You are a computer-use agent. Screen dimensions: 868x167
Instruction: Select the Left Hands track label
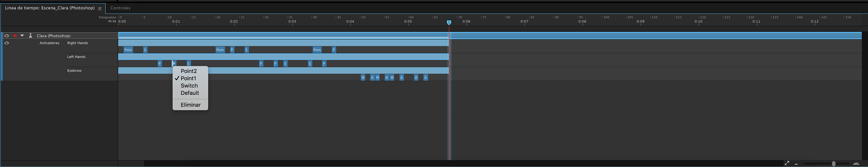click(77, 57)
